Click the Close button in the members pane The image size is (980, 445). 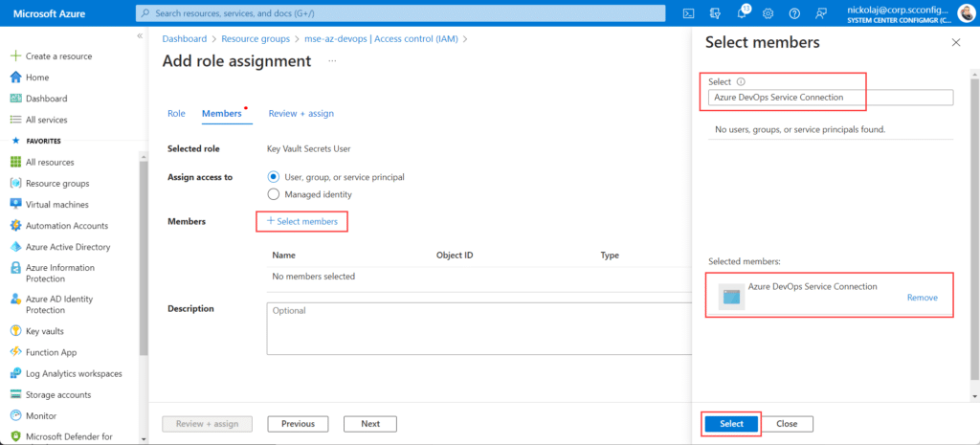pyautogui.click(x=787, y=424)
